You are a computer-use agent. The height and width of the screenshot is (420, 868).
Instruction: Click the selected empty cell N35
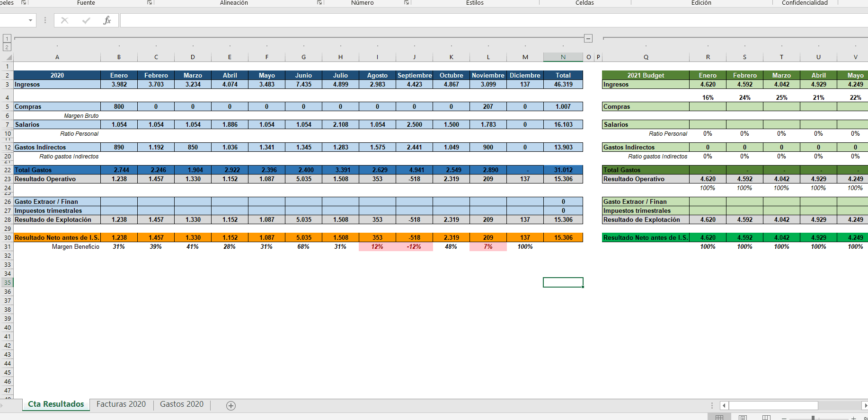[x=563, y=282]
